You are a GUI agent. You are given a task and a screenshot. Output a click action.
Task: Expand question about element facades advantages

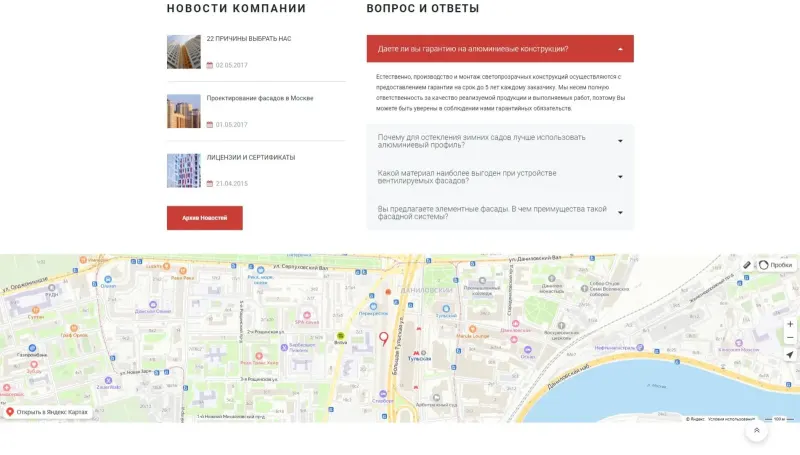coord(500,212)
